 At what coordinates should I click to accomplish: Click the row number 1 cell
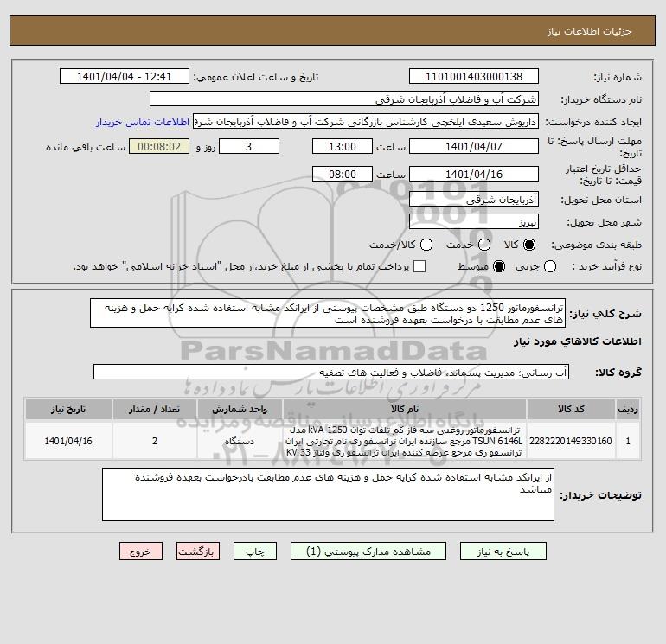[628, 441]
